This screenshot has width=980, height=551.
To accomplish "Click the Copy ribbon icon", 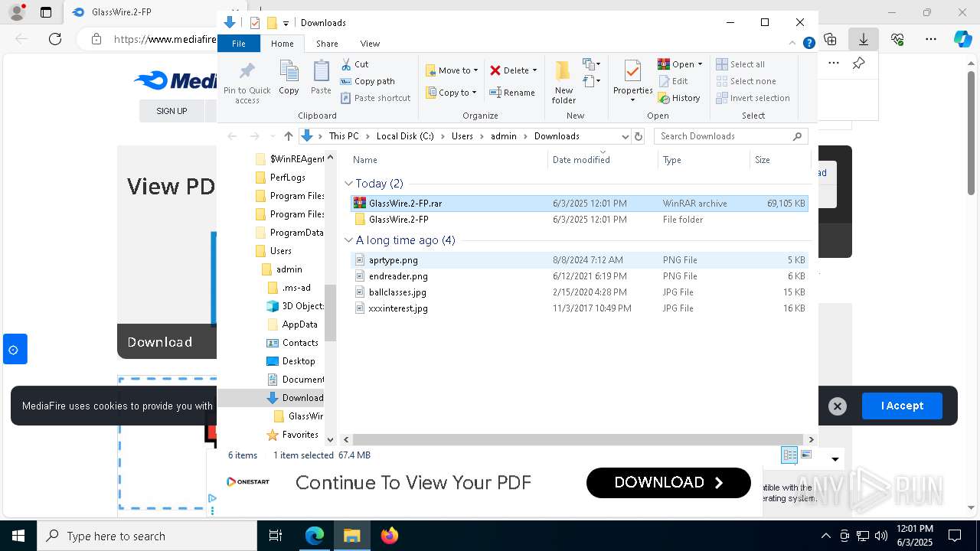I will (x=289, y=78).
